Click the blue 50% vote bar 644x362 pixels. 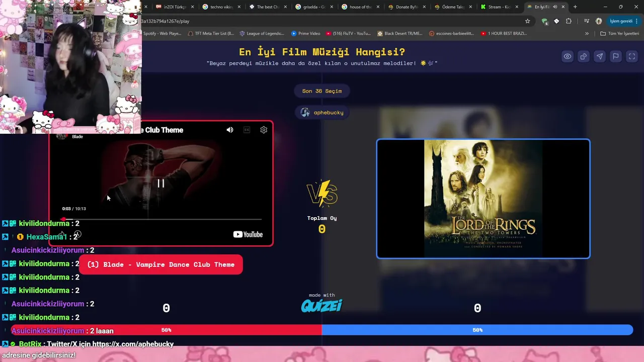477,330
